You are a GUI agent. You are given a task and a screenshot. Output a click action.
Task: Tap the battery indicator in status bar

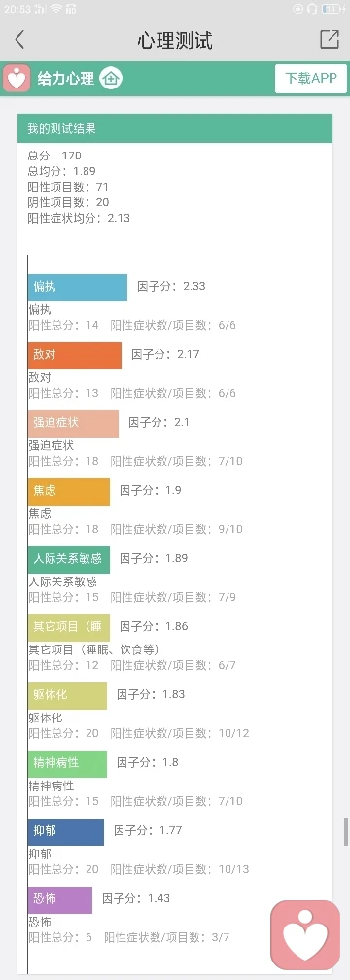click(x=332, y=8)
